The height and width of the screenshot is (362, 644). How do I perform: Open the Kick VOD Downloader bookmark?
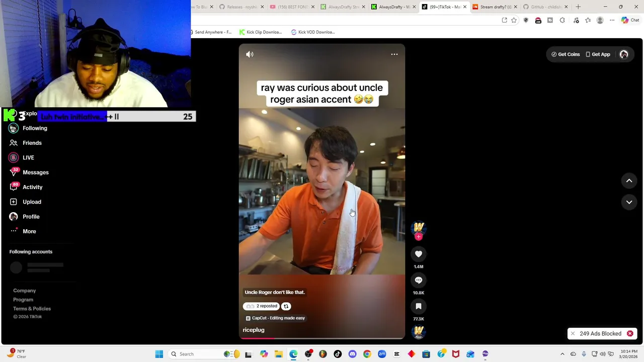pos(313,32)
